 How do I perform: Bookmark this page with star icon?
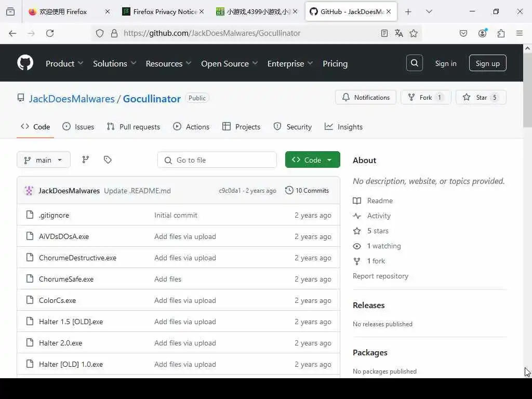tap(413, 33)
